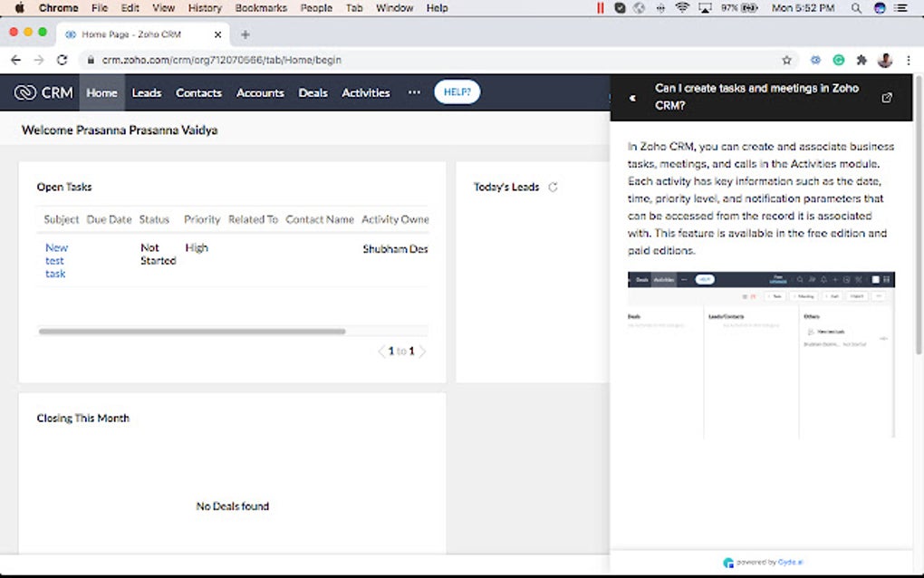Open the Bookmarks menu
This screenshot has height=578, width=924.
coord(260,8)
